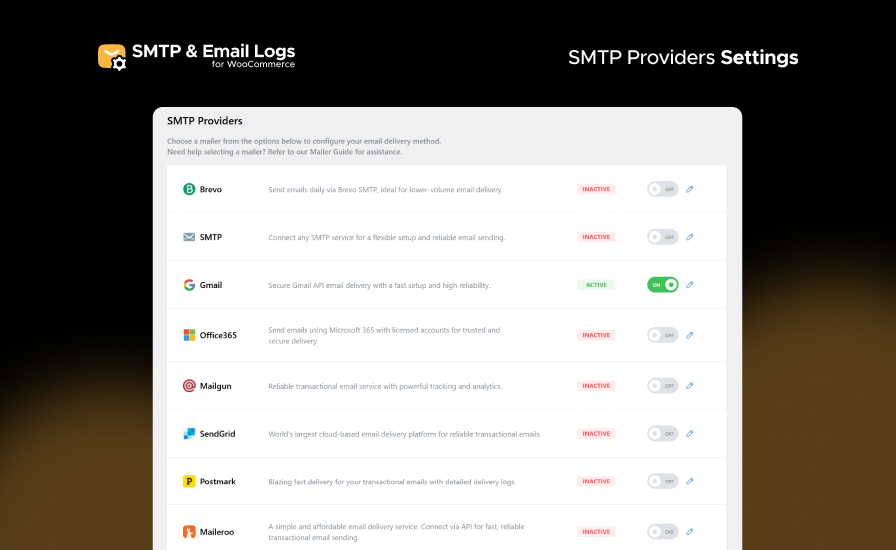This screenshot has width=896, height=550.
Task: Edit Postmark settings pencil icon
Action: [x=690, y=481]
